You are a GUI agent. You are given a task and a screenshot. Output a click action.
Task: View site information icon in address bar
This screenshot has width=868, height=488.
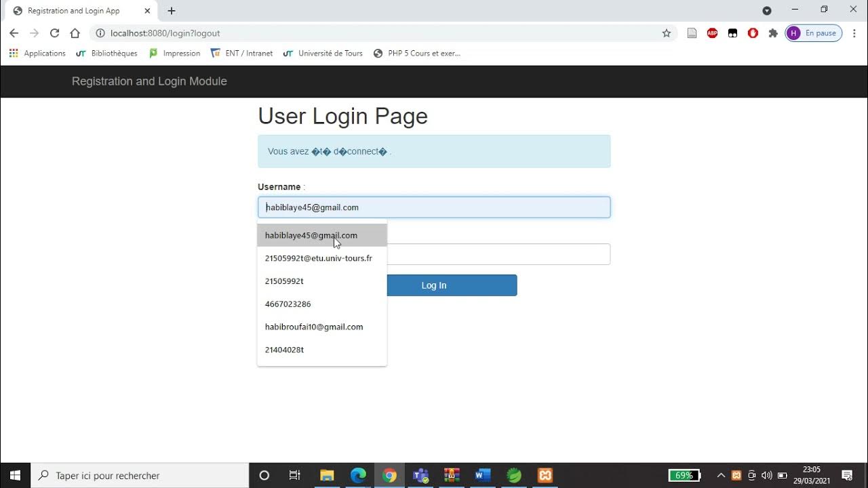(x=100, y=33)
